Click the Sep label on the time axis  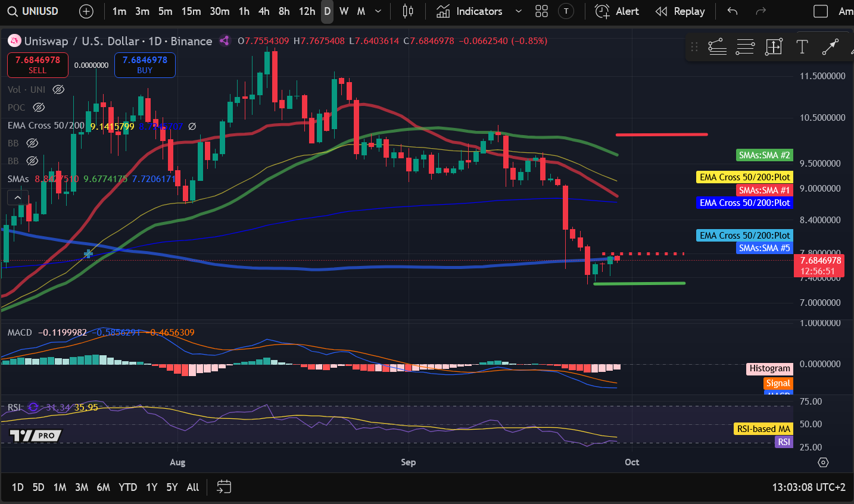408,462
